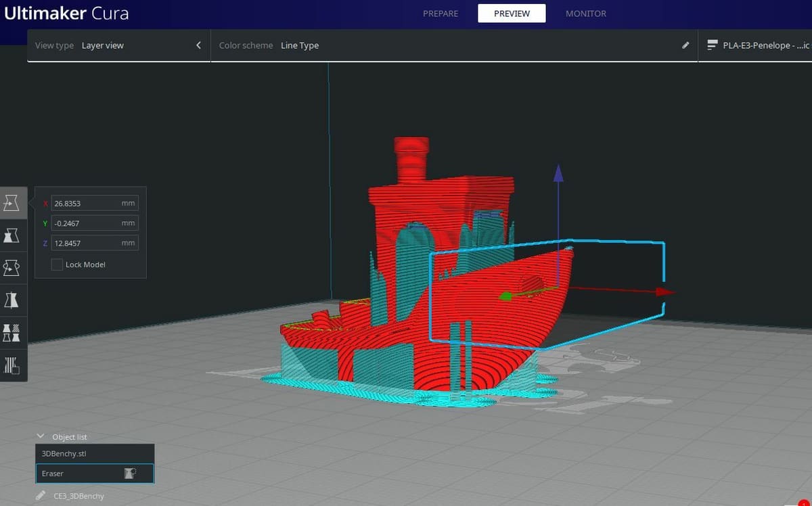
Task: Click the blue Z-axis move arrow handle
Action: coord(558,172)
